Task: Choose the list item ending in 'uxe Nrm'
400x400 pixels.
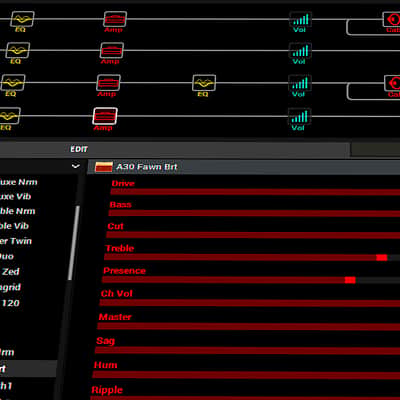Action: [x=18, y=182]
